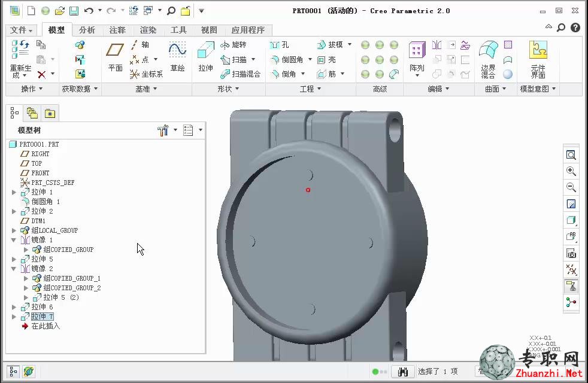
Task: Open the 扫描 (Sweep) dropdown arrow
Action: tap(253, 59)
